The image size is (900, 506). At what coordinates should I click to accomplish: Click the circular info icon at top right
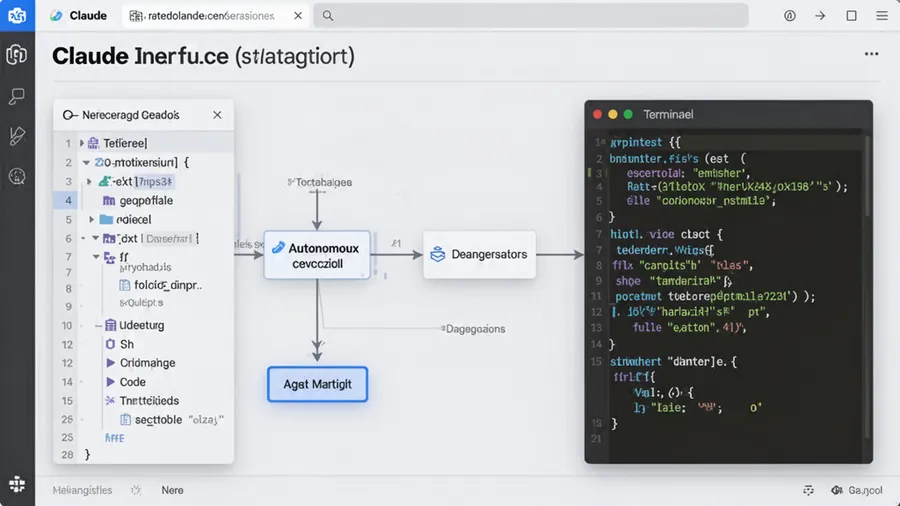pos(790,15)
